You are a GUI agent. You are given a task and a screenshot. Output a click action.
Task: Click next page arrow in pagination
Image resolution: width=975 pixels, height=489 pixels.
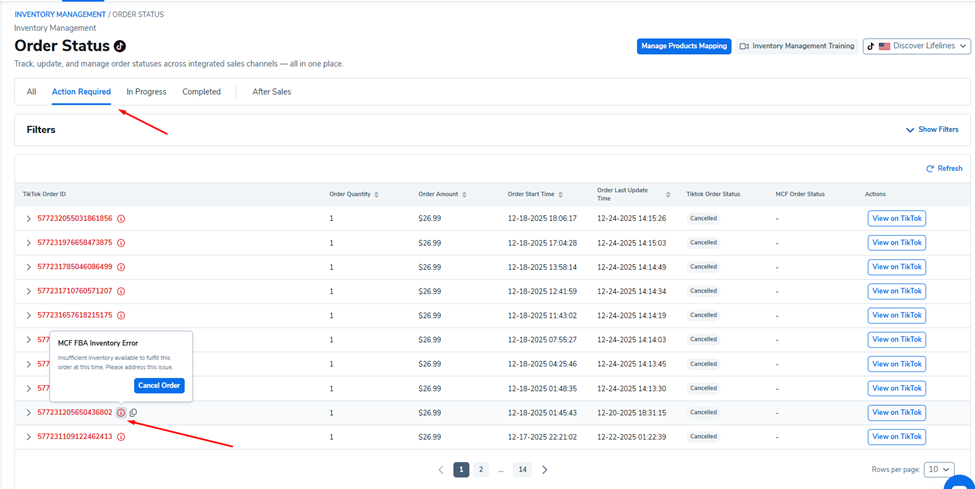pos(545,469)
